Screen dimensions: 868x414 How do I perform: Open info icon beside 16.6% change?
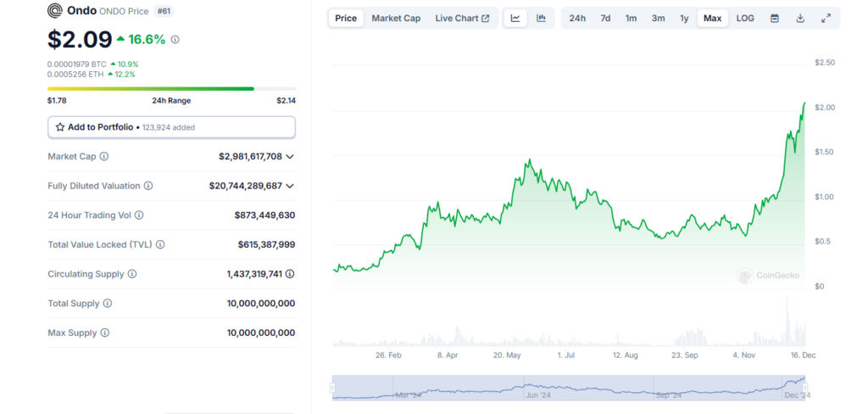pyautogui.click(x=175, y=39)
